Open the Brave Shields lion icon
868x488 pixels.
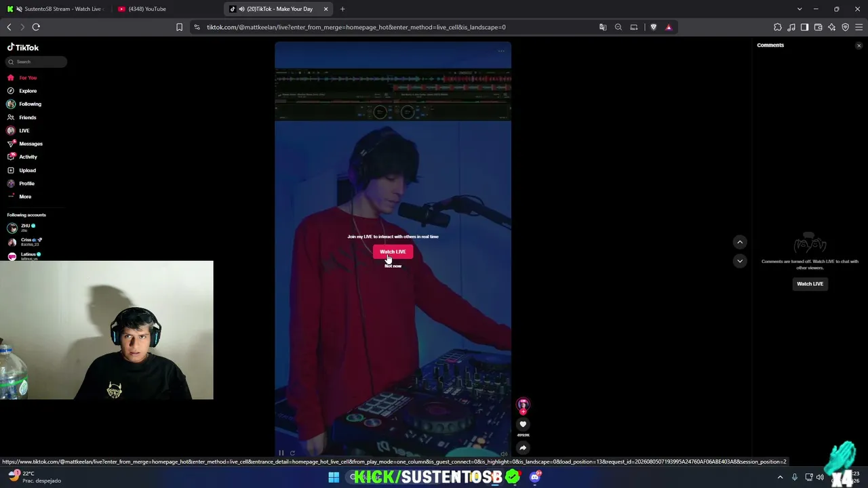pos(654,27)
